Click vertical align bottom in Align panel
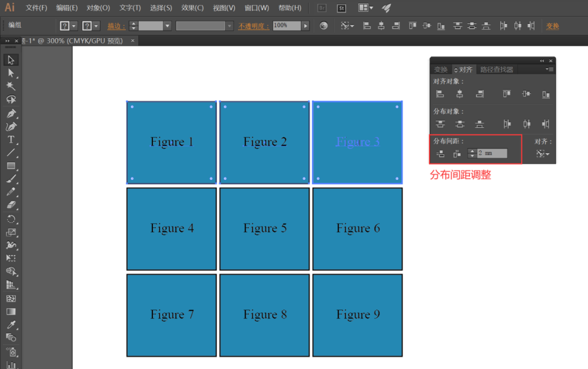This screenshot has width=588, height=369. [x=546, y=94]
